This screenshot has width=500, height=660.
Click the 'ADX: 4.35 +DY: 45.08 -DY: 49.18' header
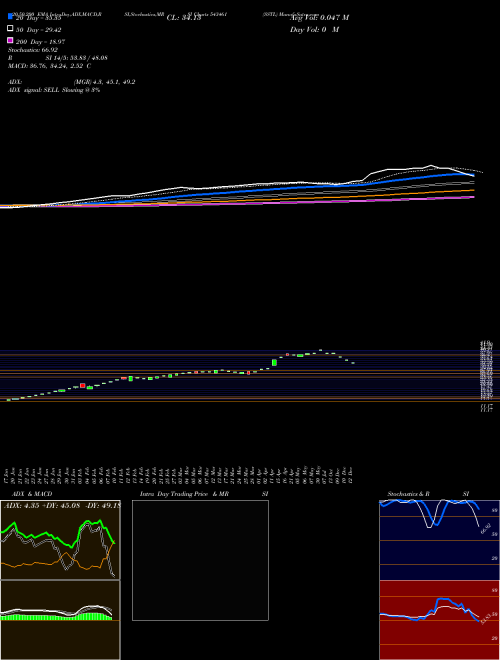click(62, 505)
